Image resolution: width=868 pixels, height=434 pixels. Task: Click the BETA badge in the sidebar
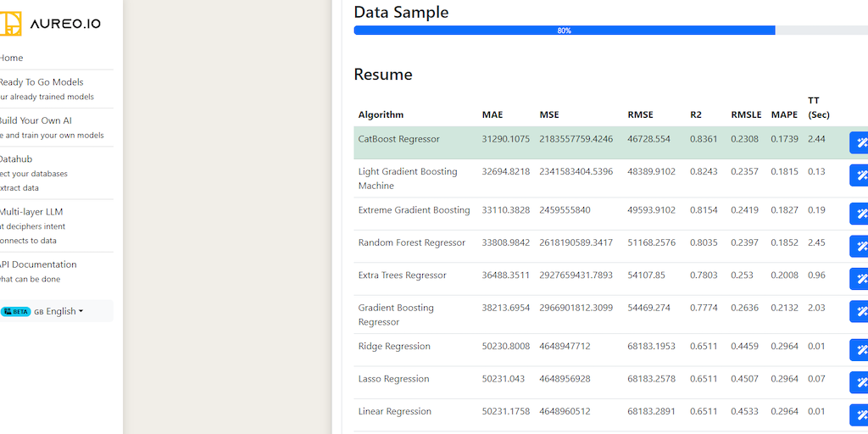pos(16,311)
